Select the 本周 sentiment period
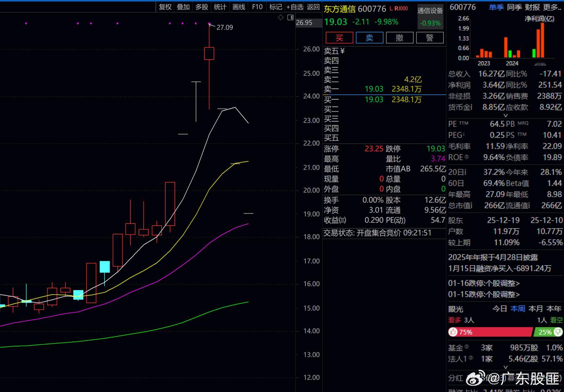564x392 pixels. [x=518, y=309]
